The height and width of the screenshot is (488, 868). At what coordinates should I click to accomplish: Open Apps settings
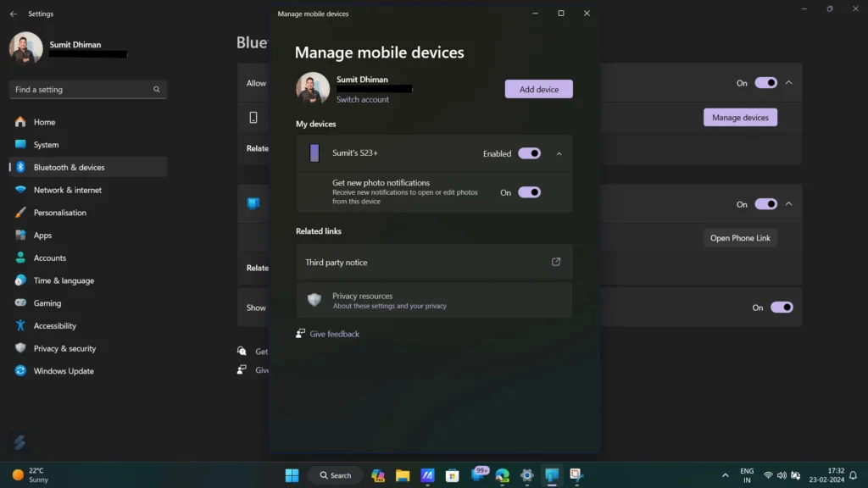[x=88, y=236]
